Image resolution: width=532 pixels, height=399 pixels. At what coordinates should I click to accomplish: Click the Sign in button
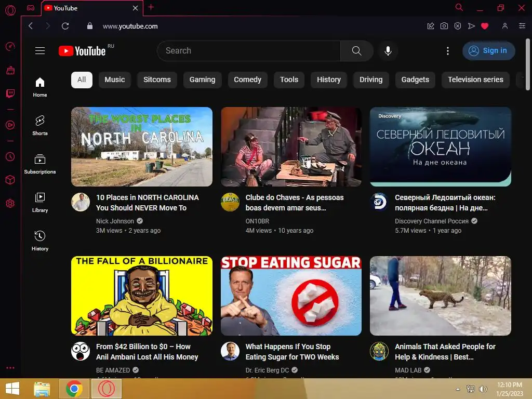488,50
